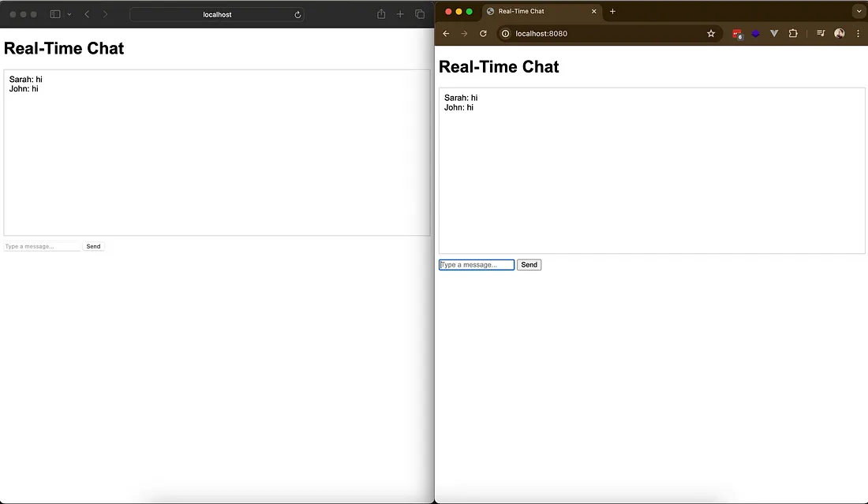Expand Chrome's tab search dropdown

858,12
